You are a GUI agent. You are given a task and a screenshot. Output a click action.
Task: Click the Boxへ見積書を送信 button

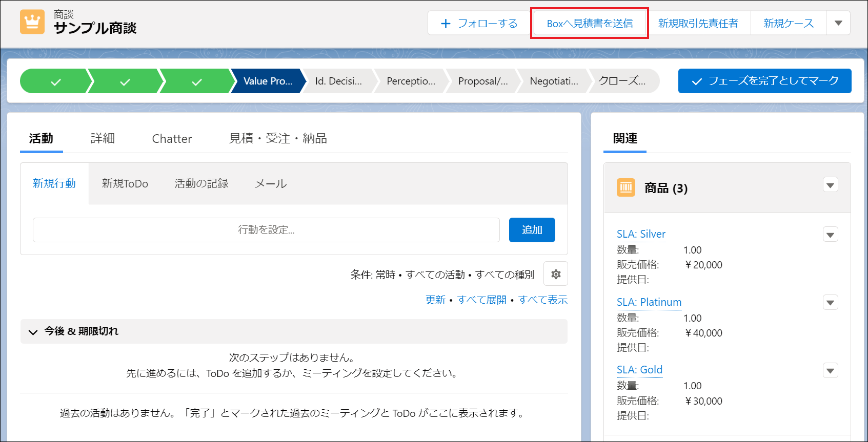590,24
